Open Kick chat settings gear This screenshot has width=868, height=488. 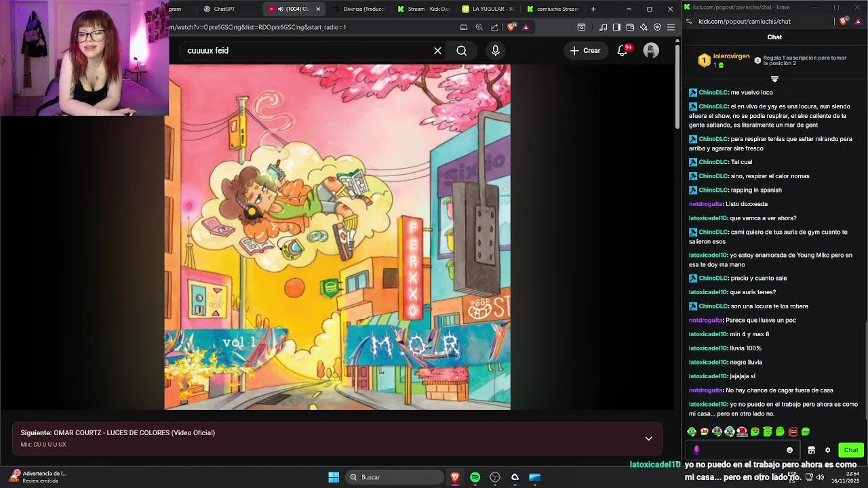pyautogui.click(x=827, y=450)
